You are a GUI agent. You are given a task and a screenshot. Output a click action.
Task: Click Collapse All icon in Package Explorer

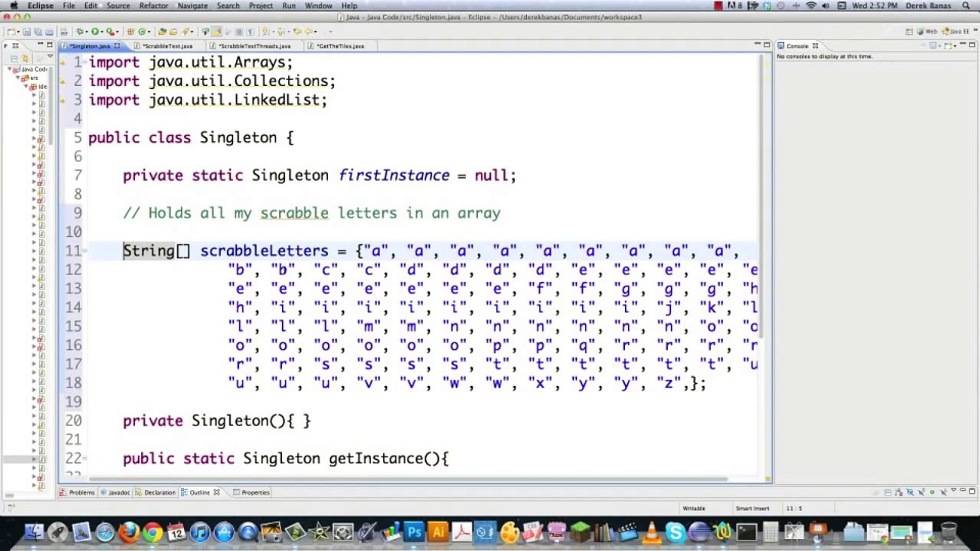14,59
